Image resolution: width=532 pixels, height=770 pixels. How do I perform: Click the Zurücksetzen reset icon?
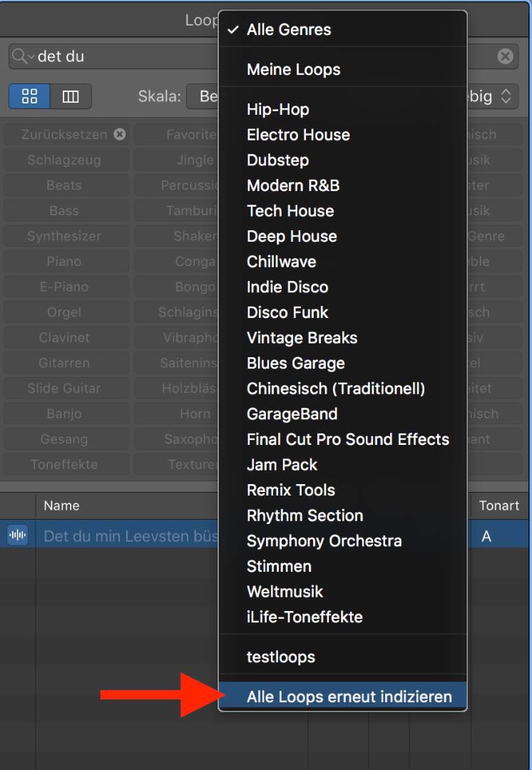point(120,134)
